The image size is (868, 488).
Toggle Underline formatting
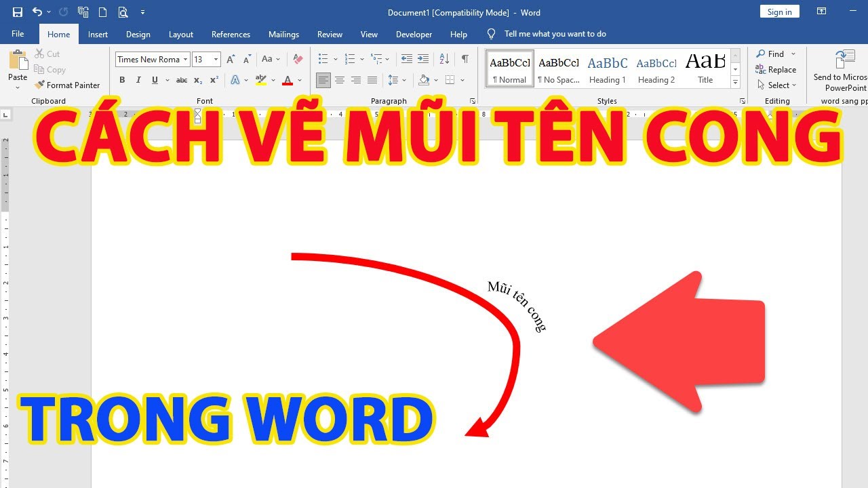pos(155,80)
